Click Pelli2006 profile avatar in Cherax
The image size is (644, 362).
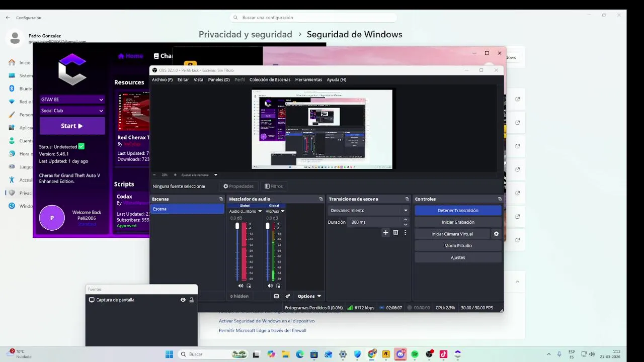52,218
